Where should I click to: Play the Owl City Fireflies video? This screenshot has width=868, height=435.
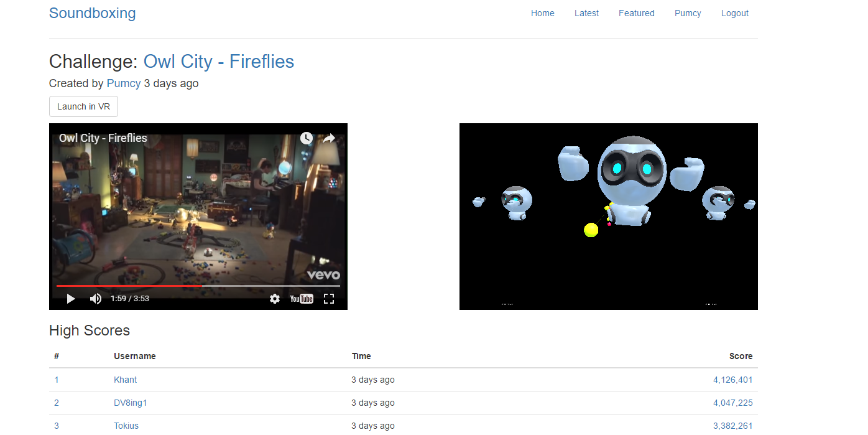pyautogui.click(x=71, y=299)
